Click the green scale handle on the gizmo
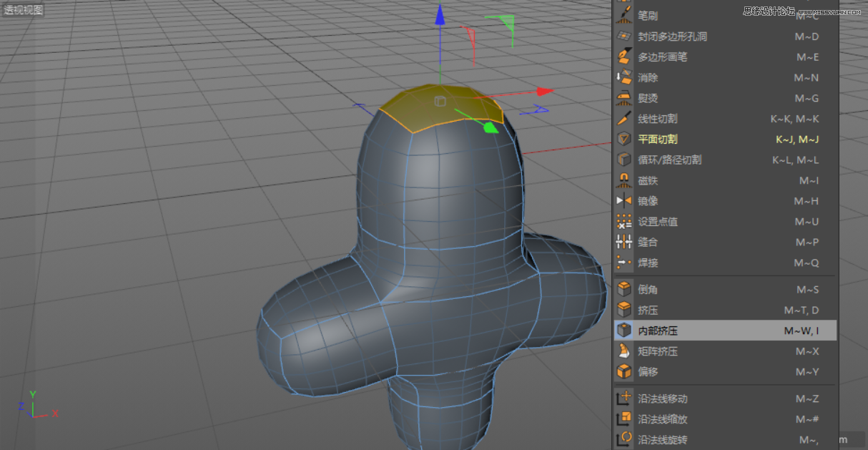Image resolution: width=868 pixels, height=450 pixels. pos(490,127)
